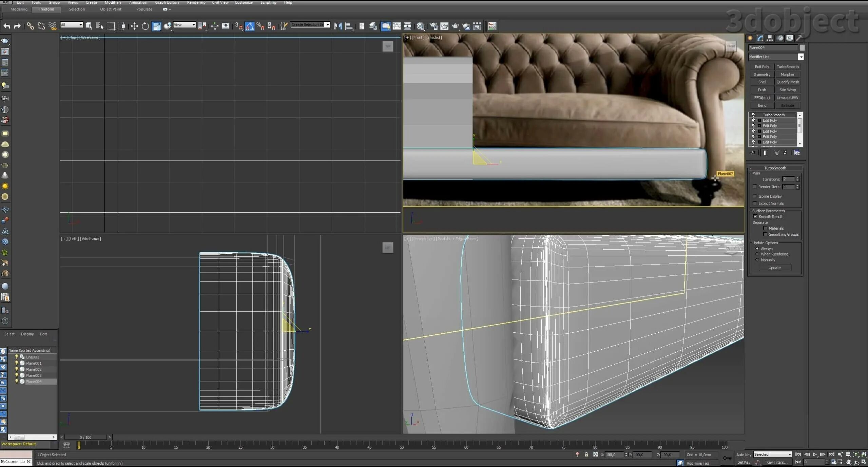This screenshot has width=868, height=467.
Task: Open the Modifiers menu
Action: [x=113, y=2]
